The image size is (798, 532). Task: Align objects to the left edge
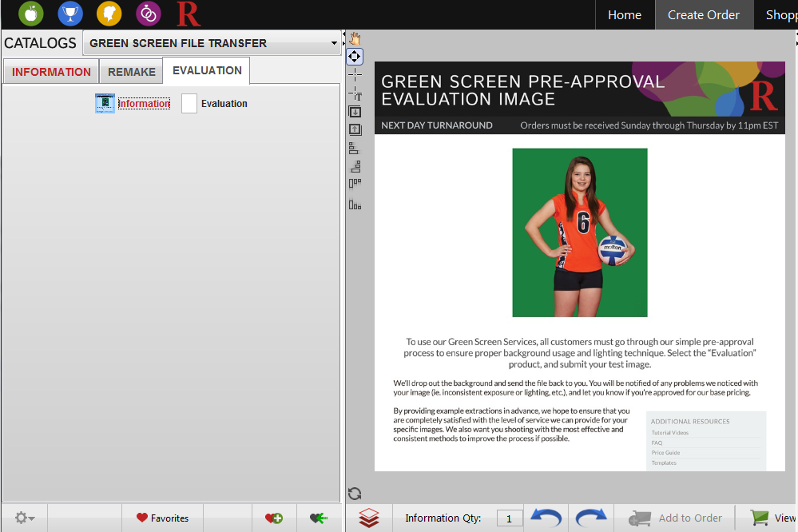click(x=354, y=148)
